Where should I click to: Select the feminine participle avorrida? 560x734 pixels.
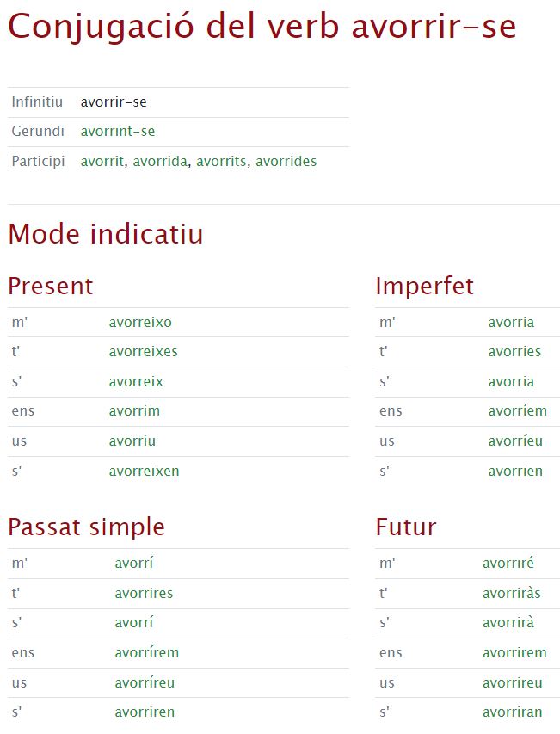tap(160, 161)
